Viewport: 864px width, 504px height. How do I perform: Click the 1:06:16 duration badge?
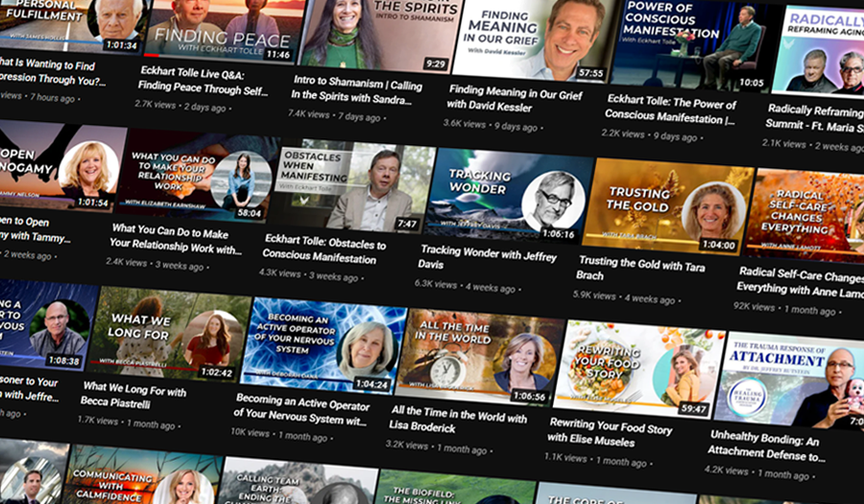click(558, 234)
